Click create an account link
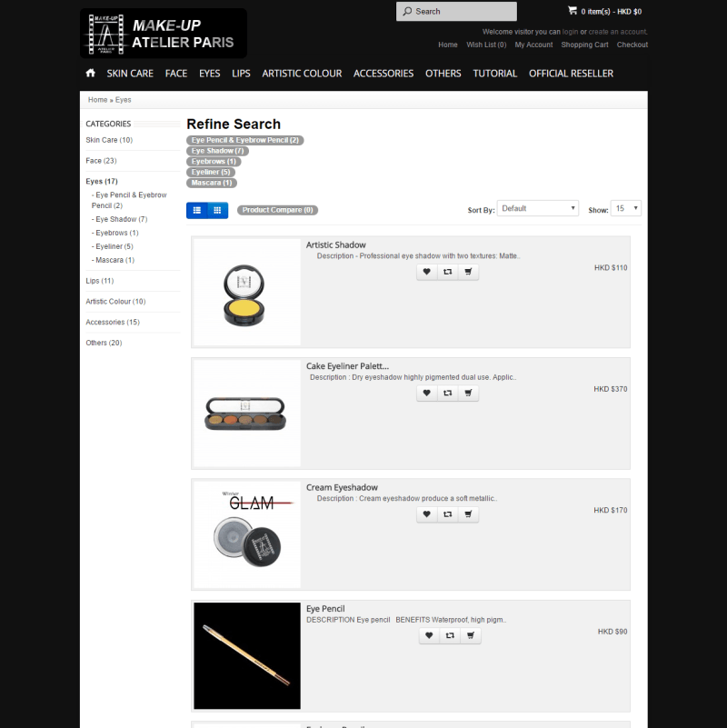The height and width of the screenshot is (728, 727). click(617, 32)
